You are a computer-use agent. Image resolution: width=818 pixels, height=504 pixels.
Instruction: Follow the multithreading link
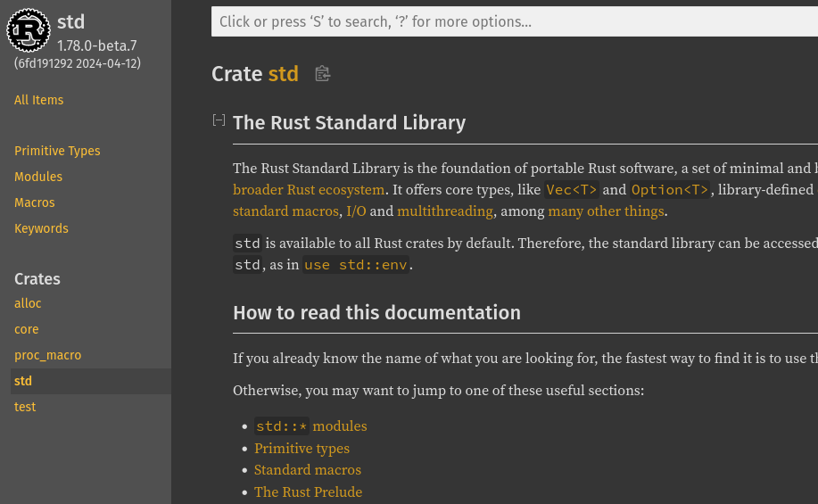pos(445,211)
